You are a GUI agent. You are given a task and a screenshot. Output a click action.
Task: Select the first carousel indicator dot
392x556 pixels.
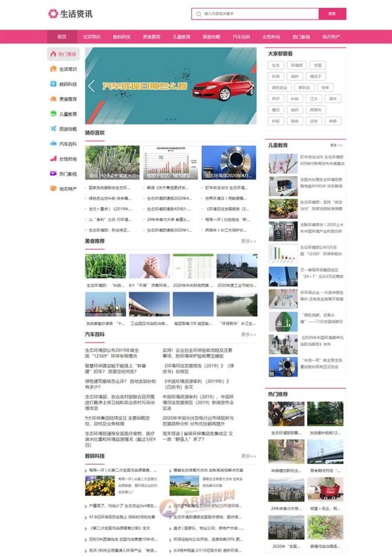click(166, 120)
